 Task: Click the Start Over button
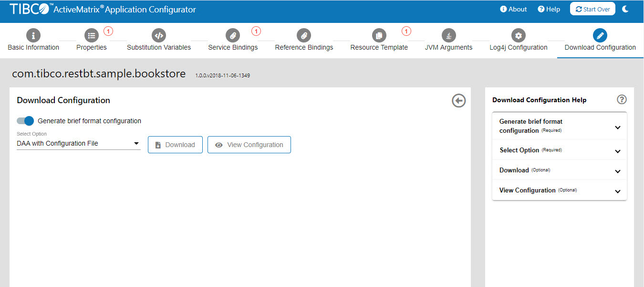click(x=592, y=9)
